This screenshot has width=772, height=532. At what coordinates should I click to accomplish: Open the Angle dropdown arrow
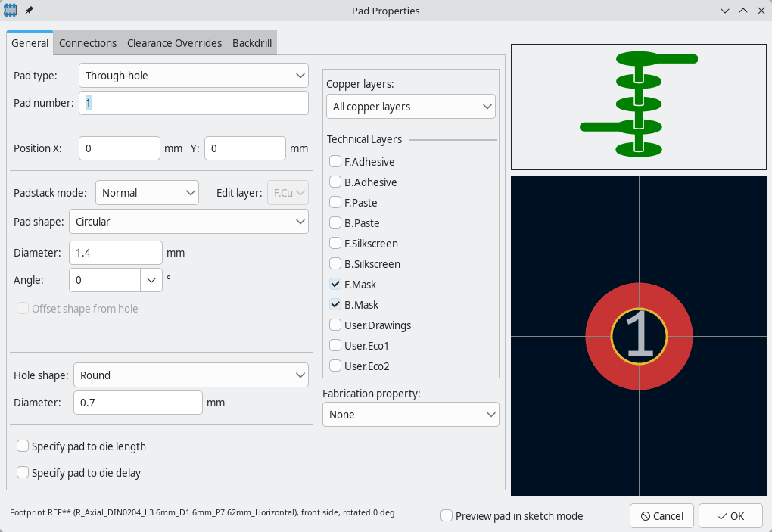(x=151, y=280)
